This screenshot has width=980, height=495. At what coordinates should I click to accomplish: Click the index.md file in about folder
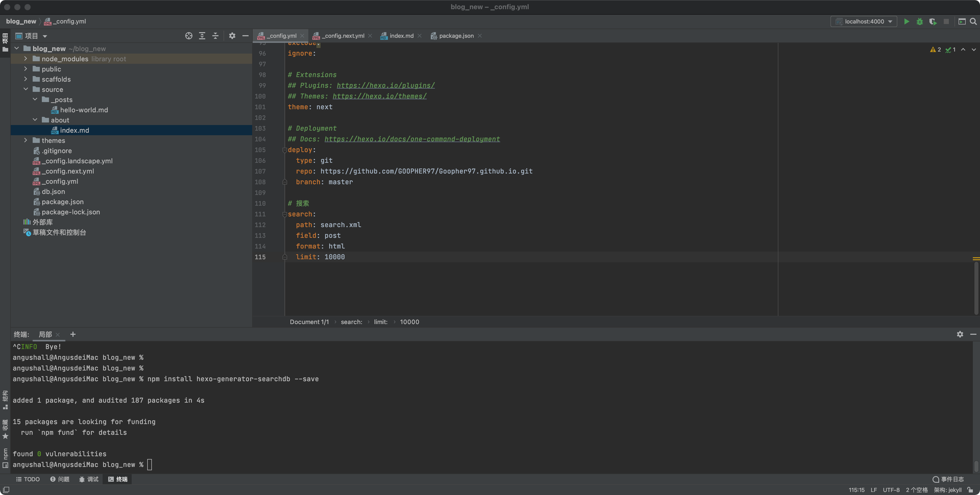(74, 130)
